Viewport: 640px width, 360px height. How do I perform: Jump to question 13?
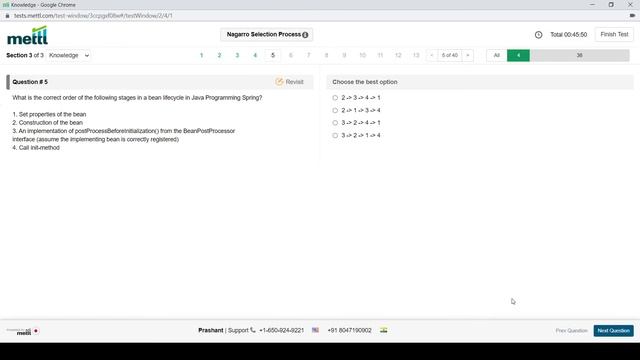(x=416, y=55)
